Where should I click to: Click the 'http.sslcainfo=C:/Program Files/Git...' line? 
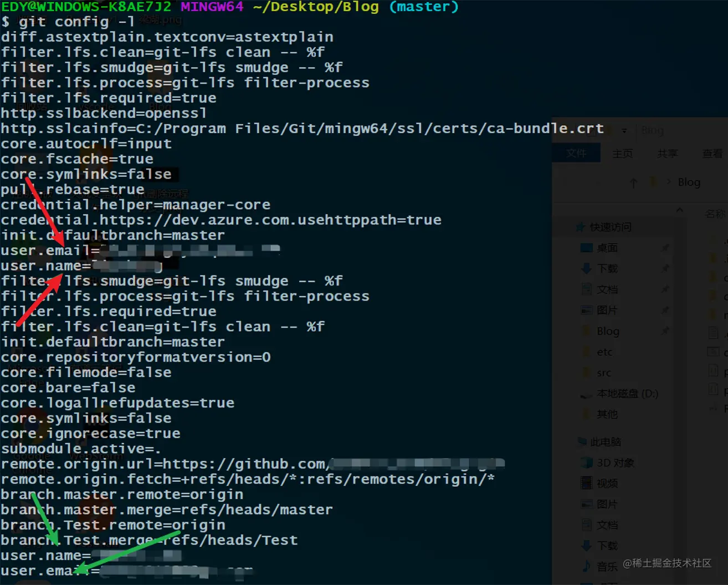point(303,129)
